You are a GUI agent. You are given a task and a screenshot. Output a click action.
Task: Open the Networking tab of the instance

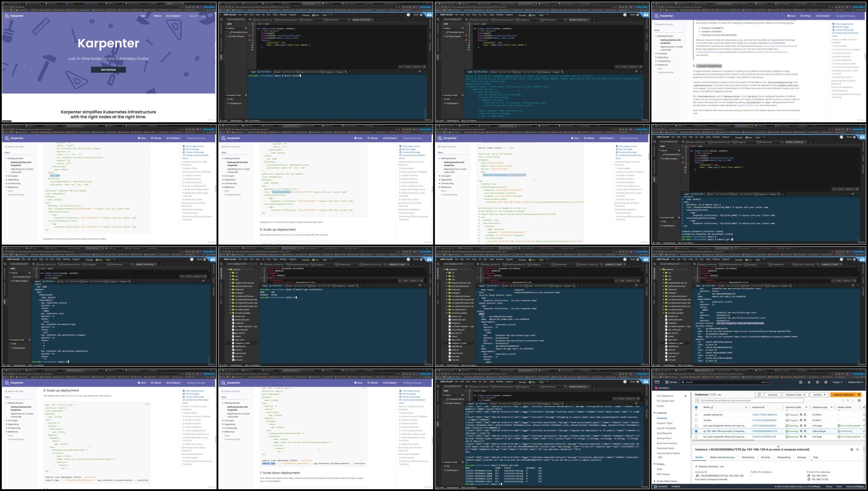[x=784, y=457]
